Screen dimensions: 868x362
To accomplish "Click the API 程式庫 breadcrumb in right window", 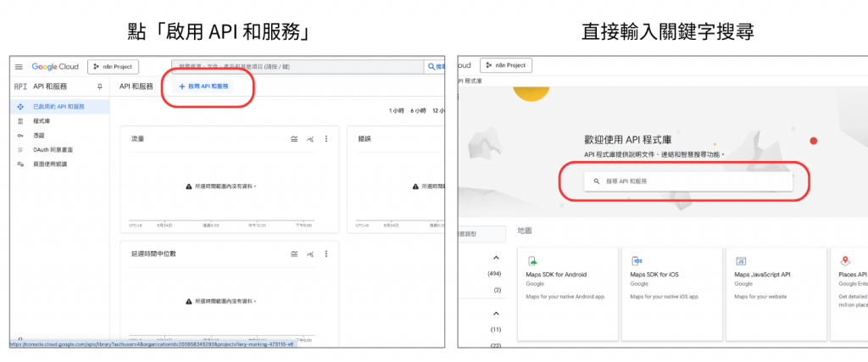I will pos(469,81).
